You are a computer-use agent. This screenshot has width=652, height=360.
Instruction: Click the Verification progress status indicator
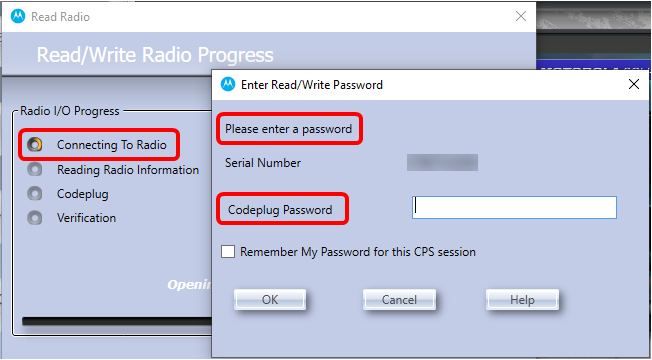click(x=35, y=218)
